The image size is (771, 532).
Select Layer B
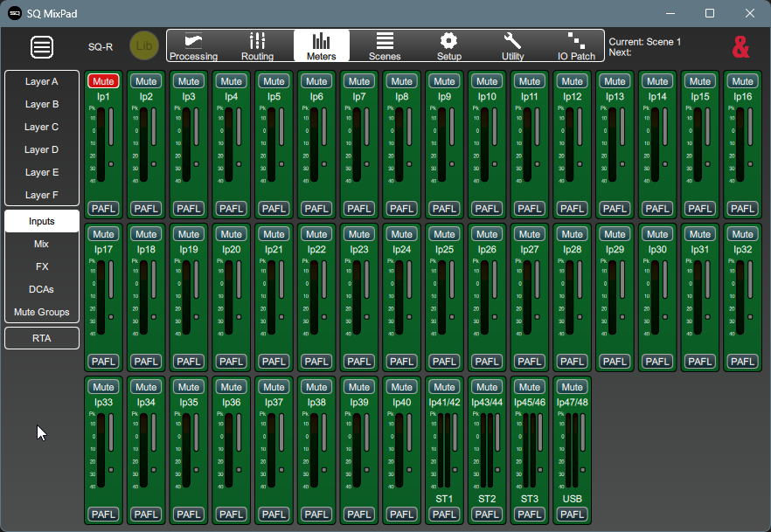point(42,104)
